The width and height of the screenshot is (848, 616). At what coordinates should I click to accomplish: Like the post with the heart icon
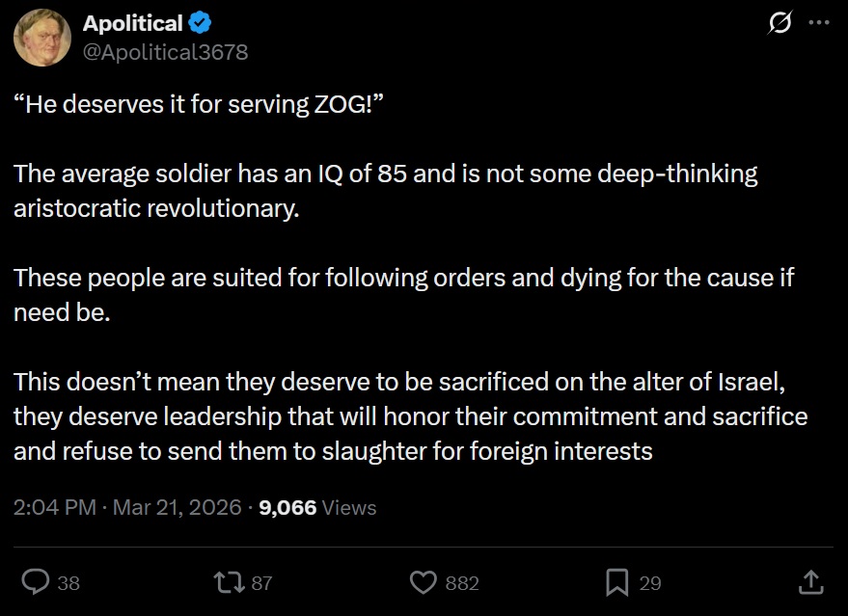[424, 582]
